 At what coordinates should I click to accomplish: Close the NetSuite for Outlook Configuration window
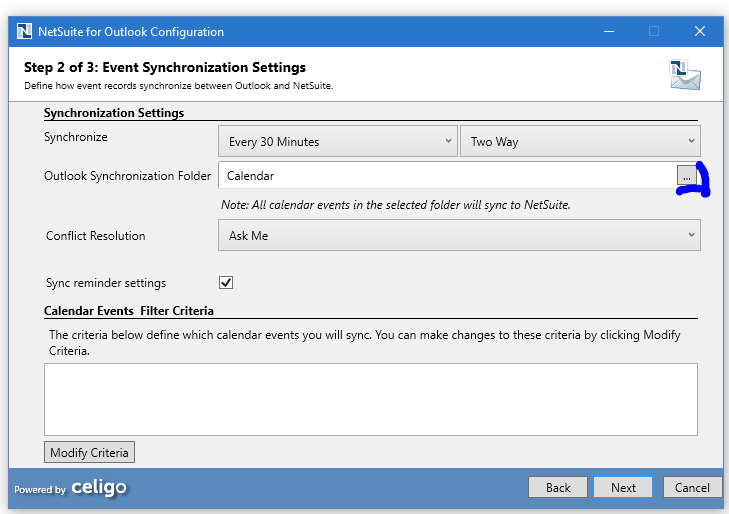click(x=700, y=31)
